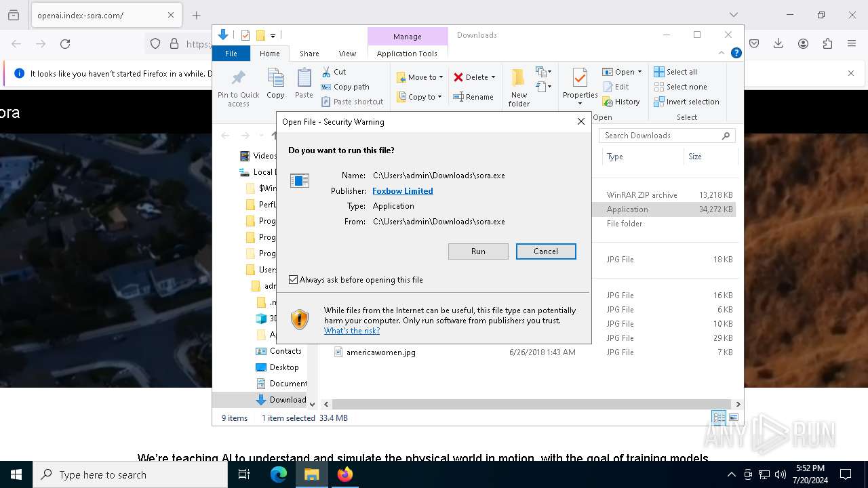Collapse the Explorer ribbon chevron

click(x=722, y=53)
